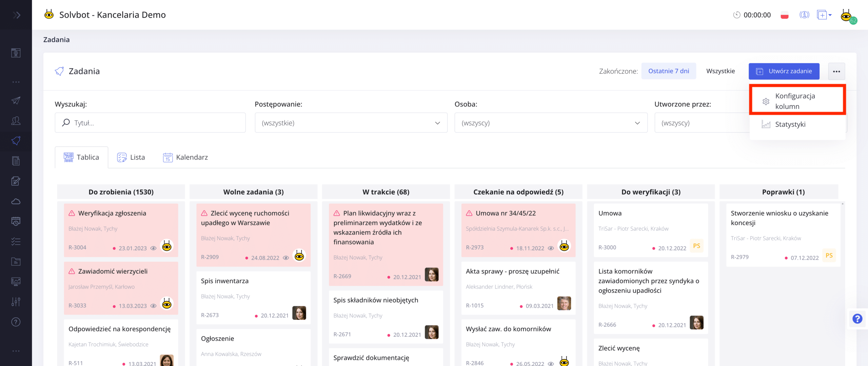Open the user bee avatar with badge 62
Image resolution: width=868 pixels, height=366 pixels.
click(847, 16)
